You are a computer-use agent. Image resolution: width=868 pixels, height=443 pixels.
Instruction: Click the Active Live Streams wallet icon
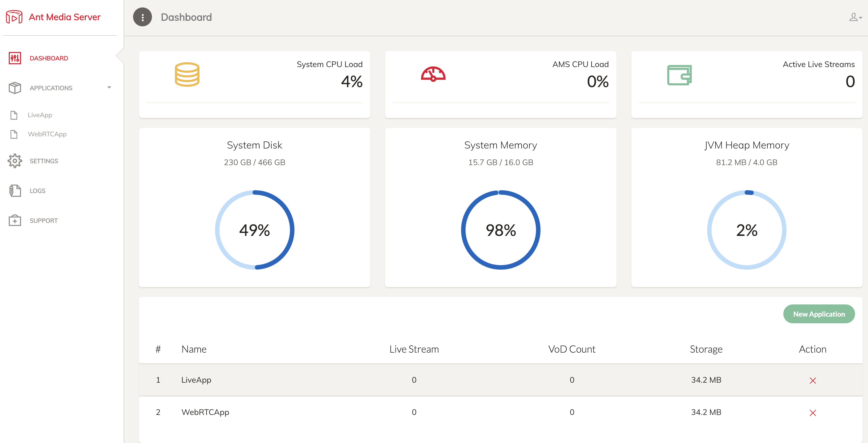pos(679,75)
